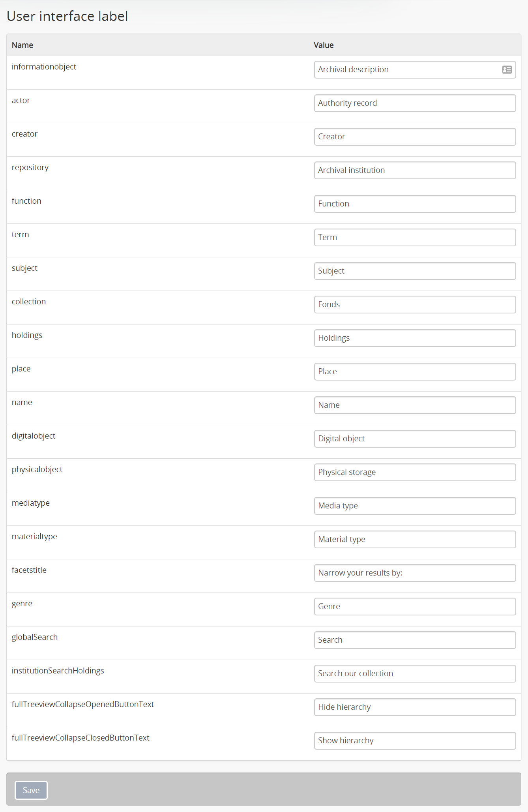528x812 pixels.
Task: Focus the Hide hierarchy text box
Action: [414, 707]
